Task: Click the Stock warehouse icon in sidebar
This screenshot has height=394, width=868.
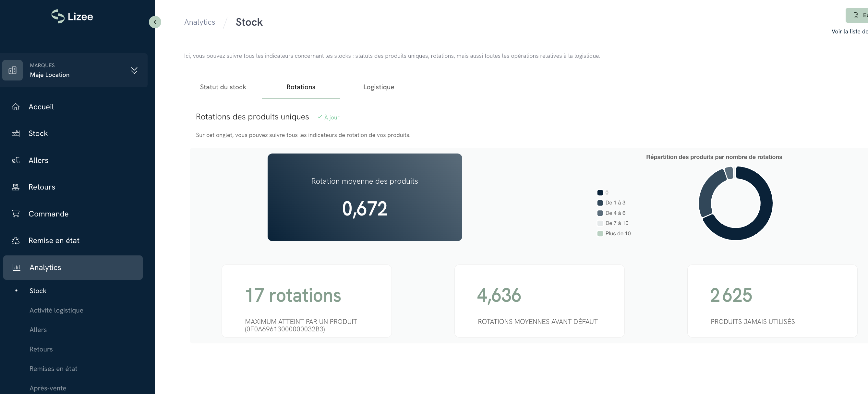Action: click(x=16, y=133)
